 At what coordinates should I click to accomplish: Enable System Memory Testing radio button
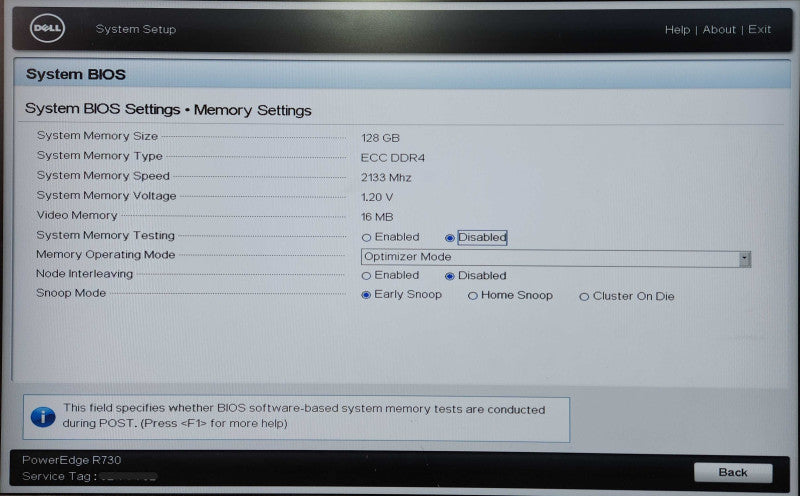pyautogui.click(x=366, y=237)
